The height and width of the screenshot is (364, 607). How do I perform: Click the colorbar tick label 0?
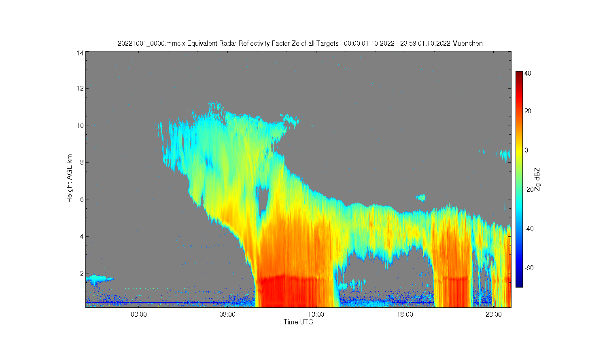[x=526, y=150]
